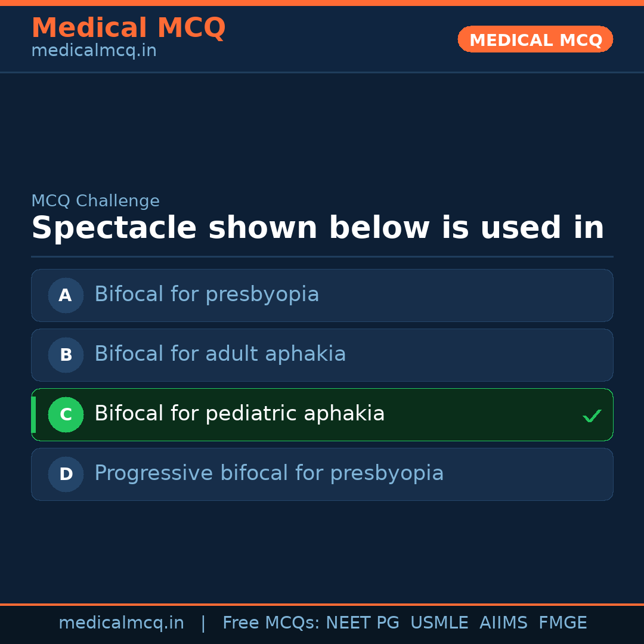The image size is (644, 644).
Task: Select USMLE in the footer
Action: (439, 623)
